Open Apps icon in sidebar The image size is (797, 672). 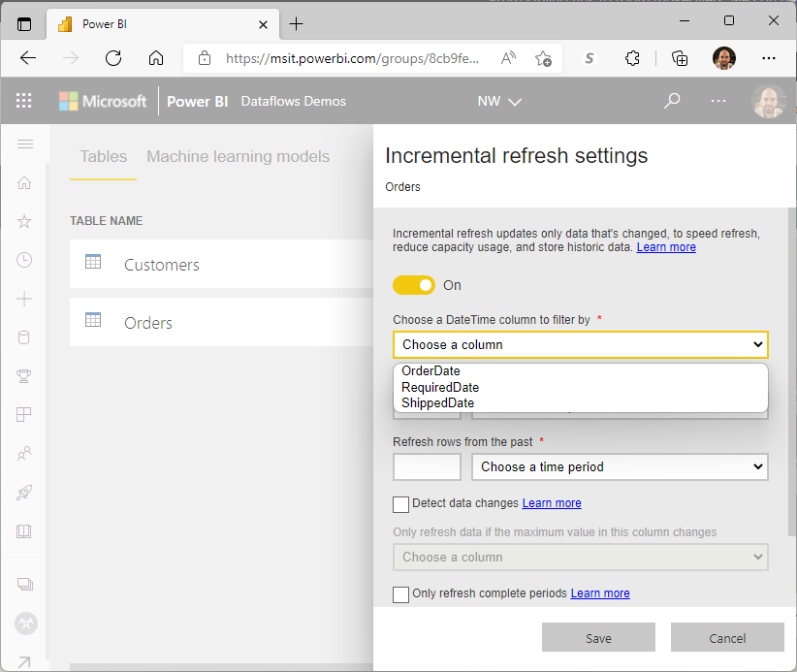point(24,415)
